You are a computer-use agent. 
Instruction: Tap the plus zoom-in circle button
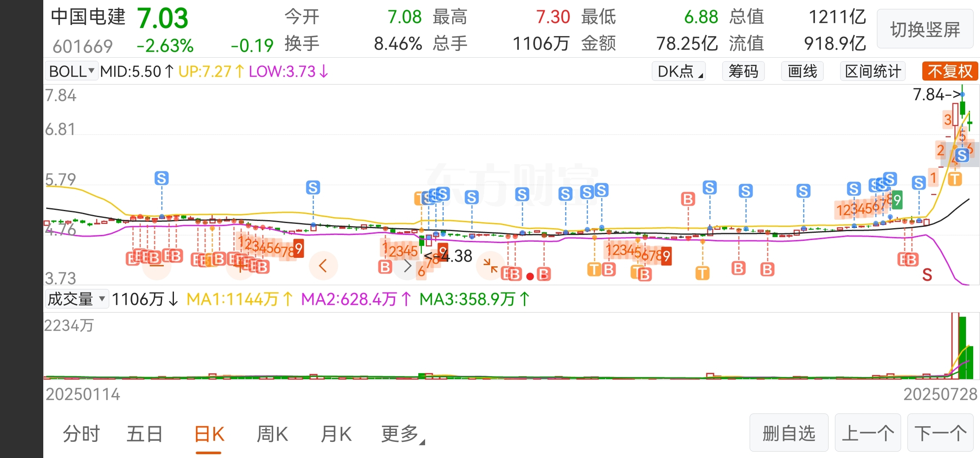pos(240,266)
